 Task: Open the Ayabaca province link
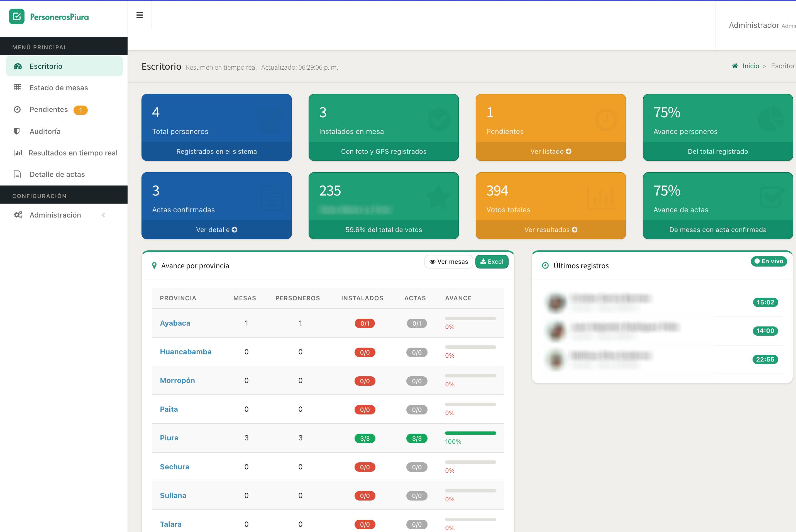pyautogui.click(x=175, y=323)
